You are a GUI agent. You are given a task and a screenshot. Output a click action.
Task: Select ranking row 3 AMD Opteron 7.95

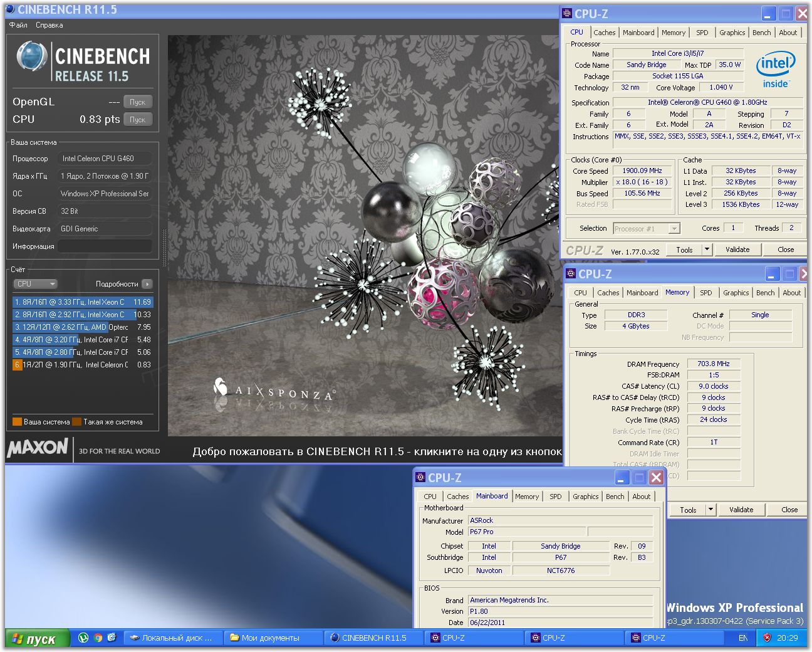83,327
